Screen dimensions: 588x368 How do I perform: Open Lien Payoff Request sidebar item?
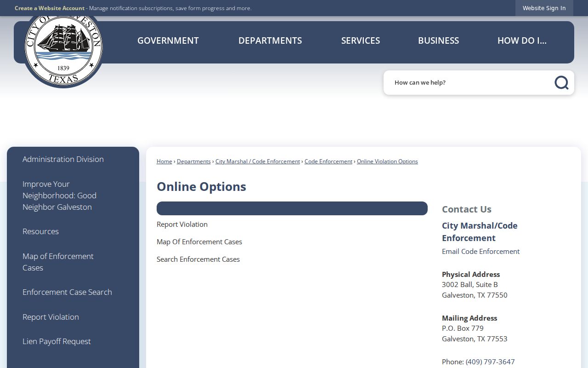click(57, 341)
